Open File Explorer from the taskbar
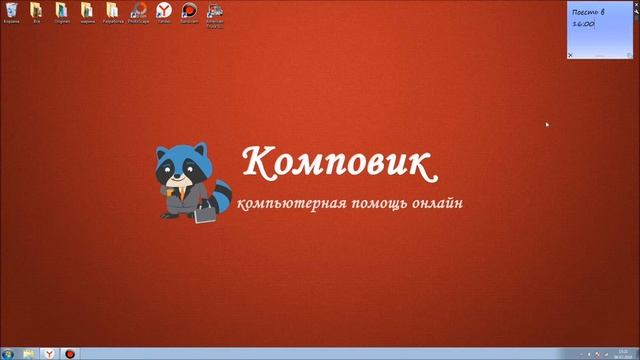Image resolution: width=640 pixels, height=360 pixels. tap(29, 354)
